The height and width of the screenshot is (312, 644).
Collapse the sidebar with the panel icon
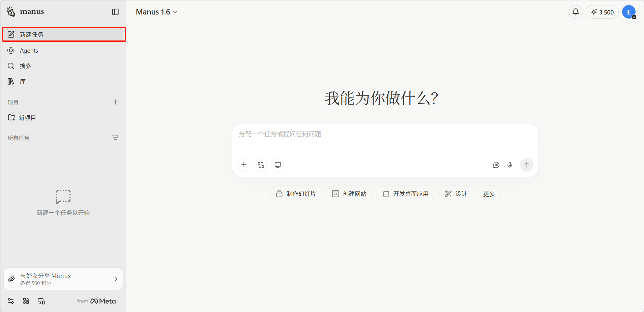115,12
